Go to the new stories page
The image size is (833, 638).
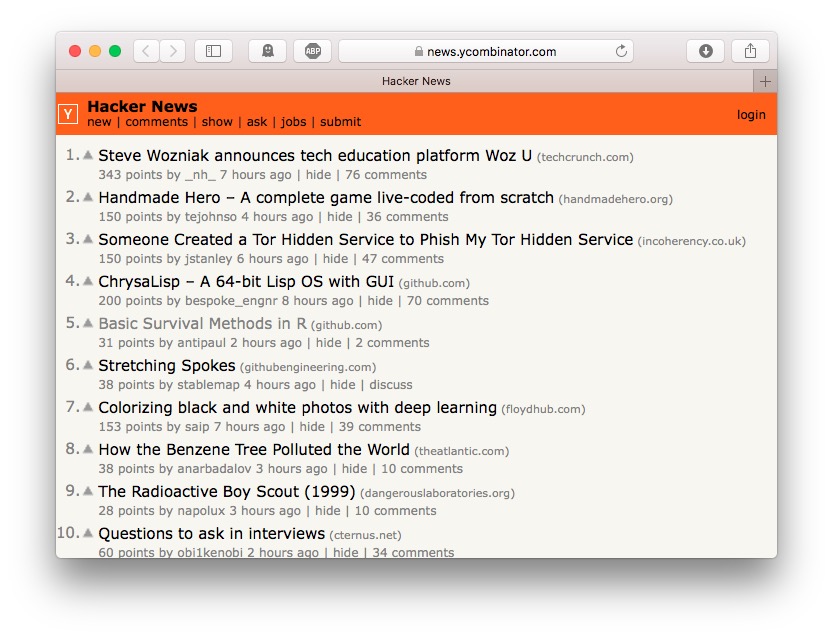[x=99, y=122]
